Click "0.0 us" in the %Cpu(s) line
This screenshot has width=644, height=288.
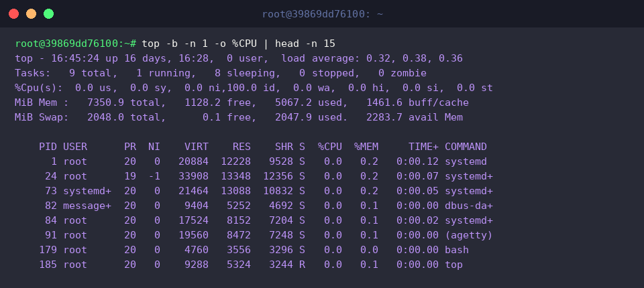[x=94, y=88]
